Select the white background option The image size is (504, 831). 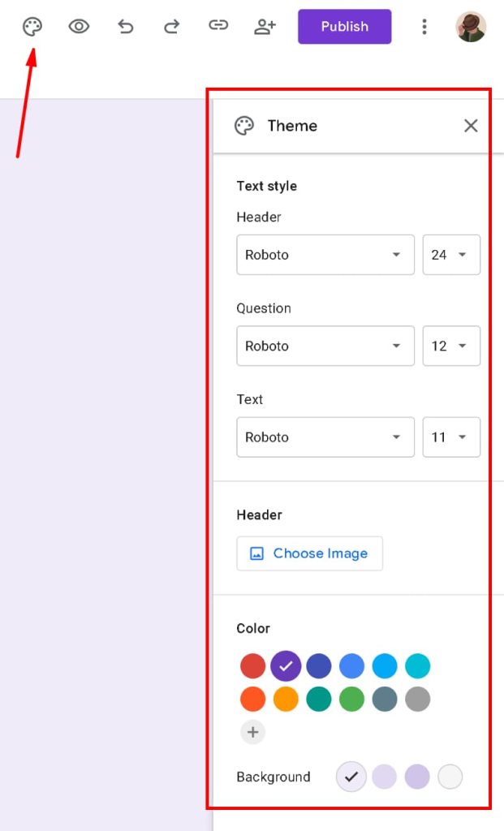click(x=450, y=777)
